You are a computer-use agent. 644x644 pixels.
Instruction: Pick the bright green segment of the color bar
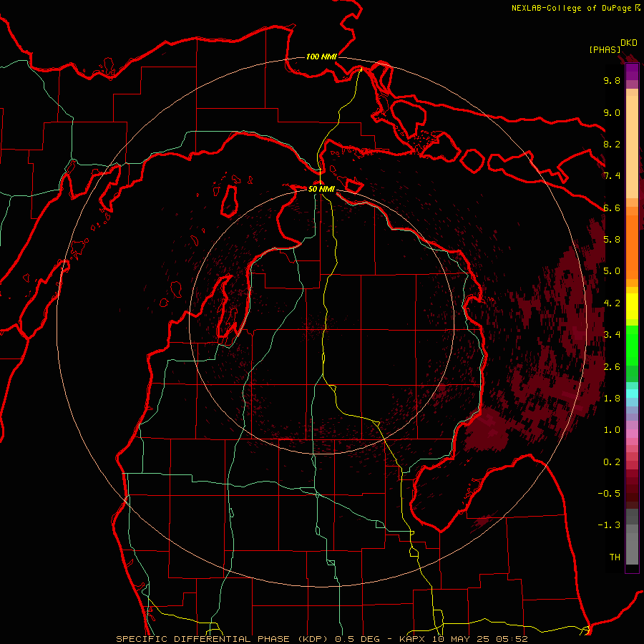coord(632,345)
